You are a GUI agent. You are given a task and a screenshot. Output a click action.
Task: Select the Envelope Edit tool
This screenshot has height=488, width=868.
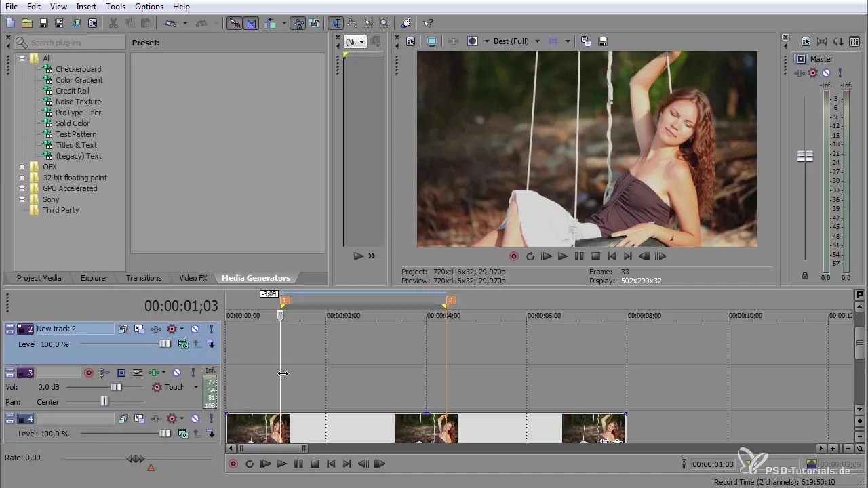[352, 23]
